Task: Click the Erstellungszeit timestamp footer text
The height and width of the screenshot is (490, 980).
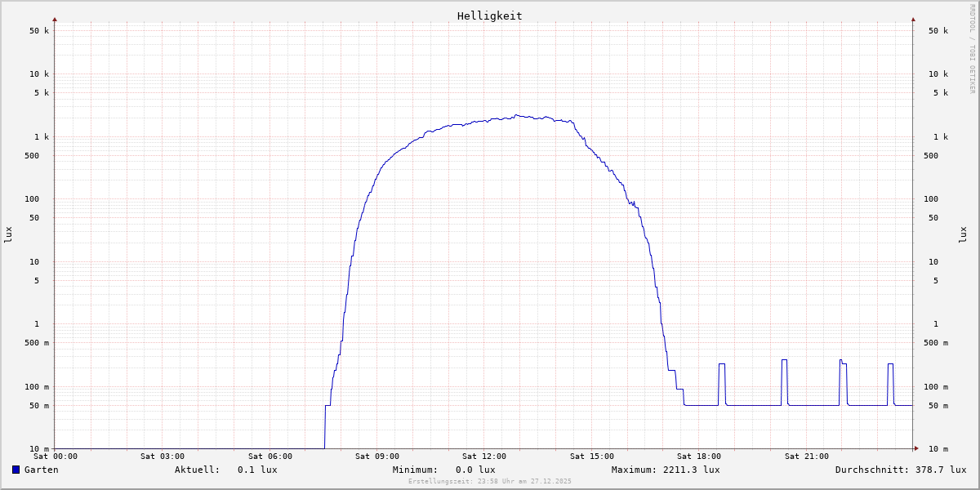Action: pos(490,481)
